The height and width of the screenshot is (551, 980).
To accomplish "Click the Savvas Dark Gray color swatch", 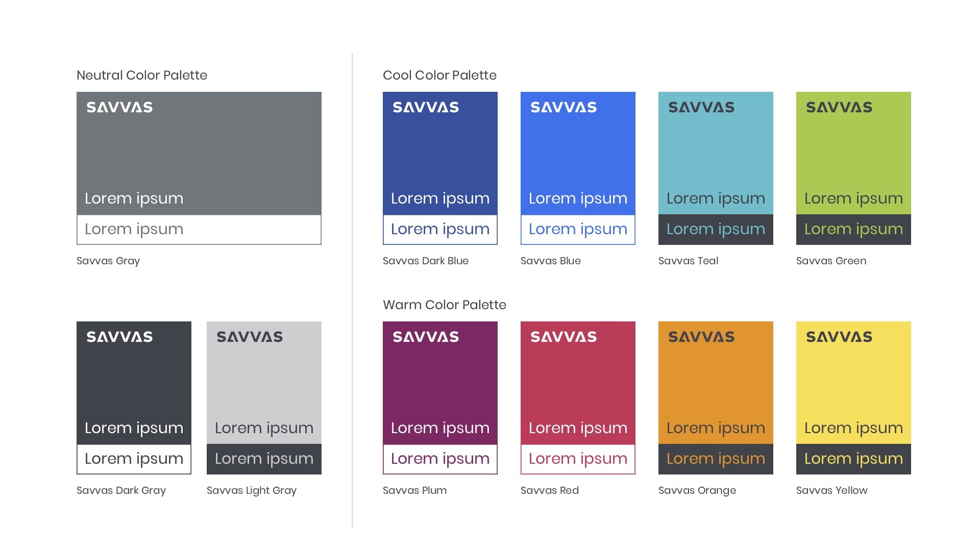I will tap(134, 383).
